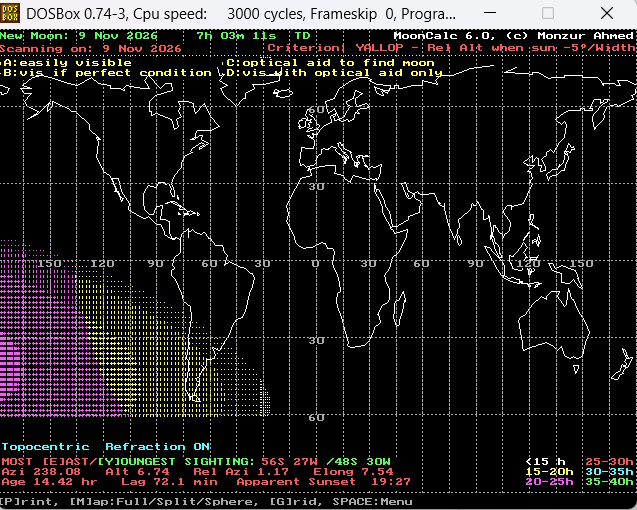Click the '0' longitude label on the equator

(x=315, y=264)
